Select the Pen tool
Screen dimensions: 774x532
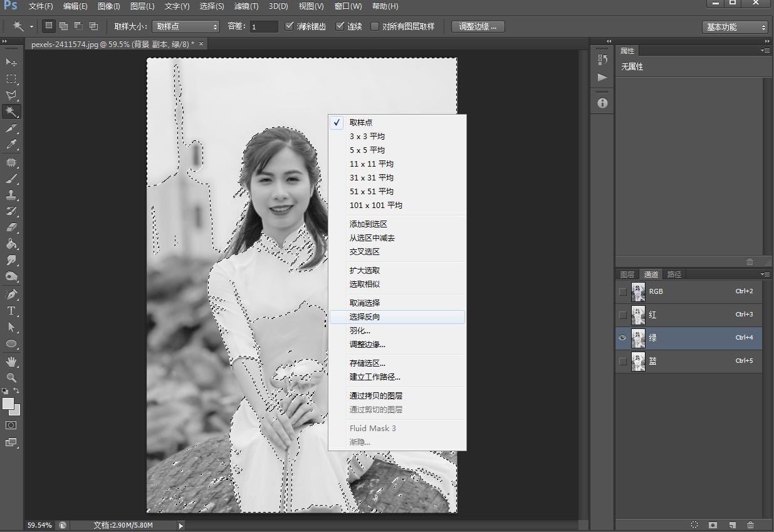(11, 294)
